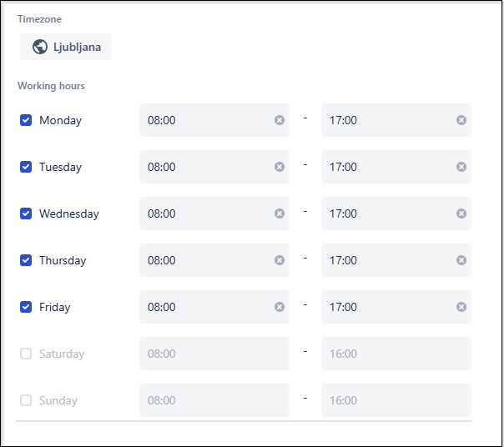The image size is (504, 447).
Task: Select the Tuesday end time field
Action: 396,167
